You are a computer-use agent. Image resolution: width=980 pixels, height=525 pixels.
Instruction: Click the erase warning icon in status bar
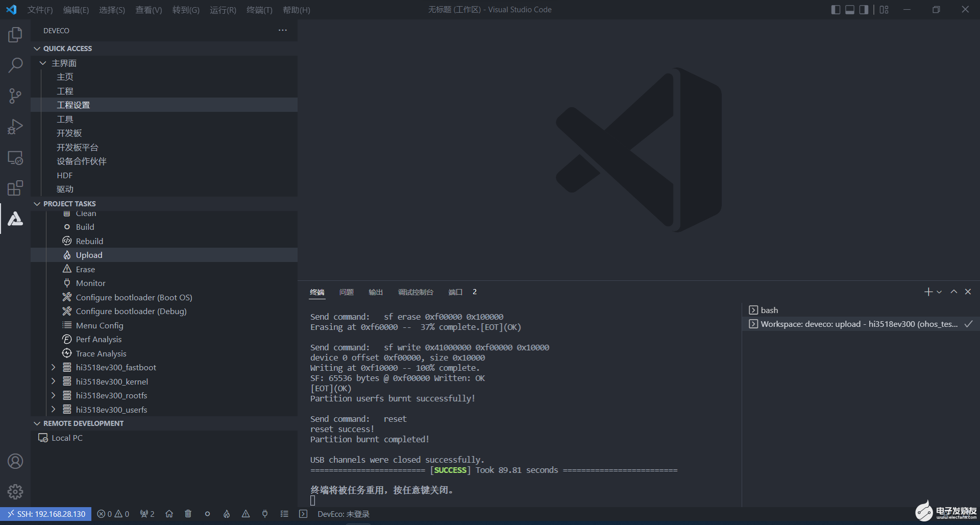click(246, 514)
